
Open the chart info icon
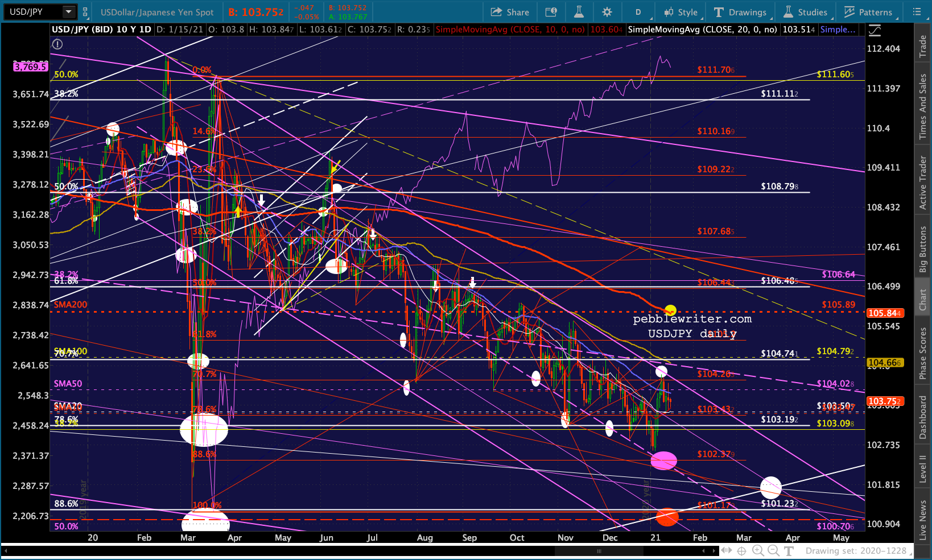(x=551, y=12)
